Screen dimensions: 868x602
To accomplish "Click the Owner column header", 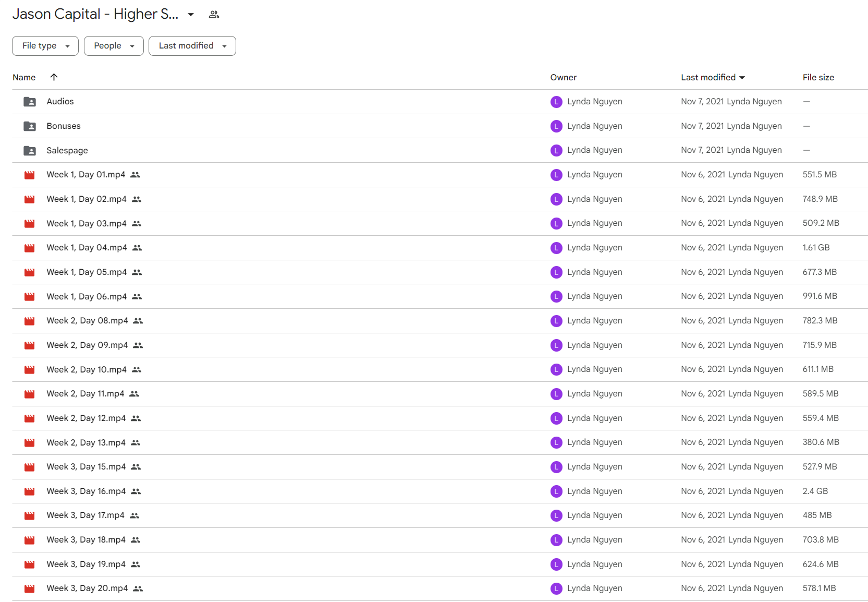I will click(564, 77).
